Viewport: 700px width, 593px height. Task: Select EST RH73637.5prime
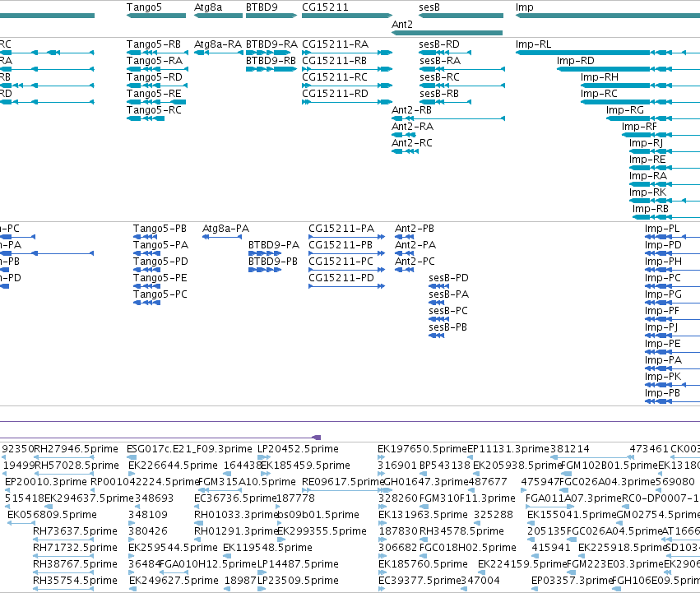[x=64, y=540]
